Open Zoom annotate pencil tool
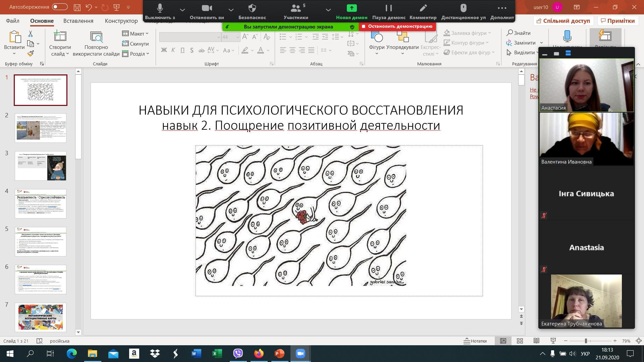The height and width of the screenshot is (362, 644). coord(423,11)
